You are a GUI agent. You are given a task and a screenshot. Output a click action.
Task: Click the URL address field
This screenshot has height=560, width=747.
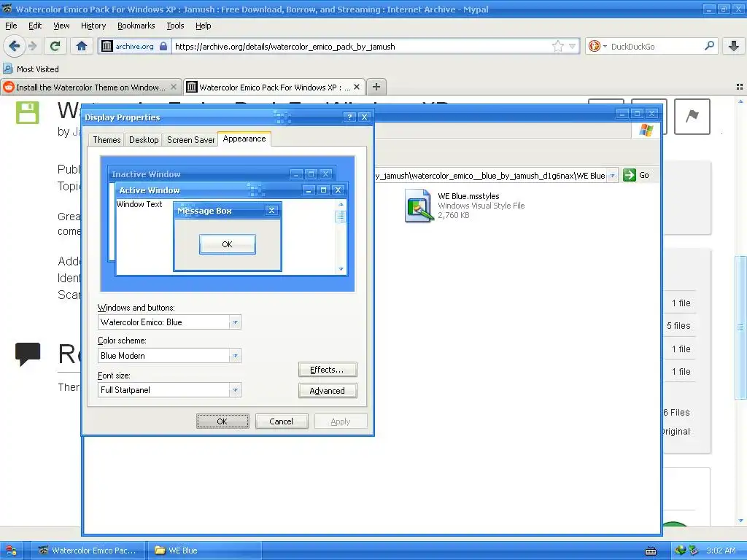(361, 46)
